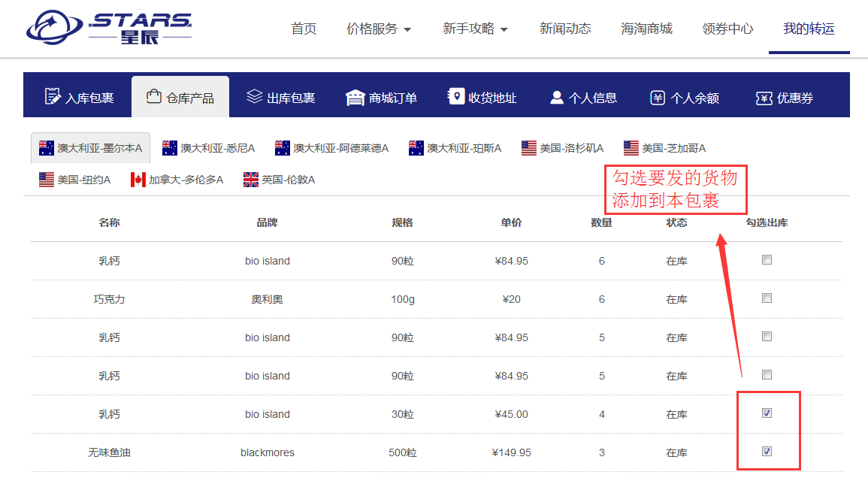Click the 名称 column header
The image size is (868, 478).
(x=109, y=222)
